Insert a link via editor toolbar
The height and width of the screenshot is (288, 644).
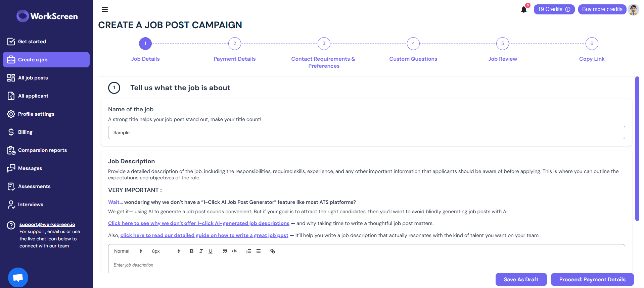tap(273, 251)
